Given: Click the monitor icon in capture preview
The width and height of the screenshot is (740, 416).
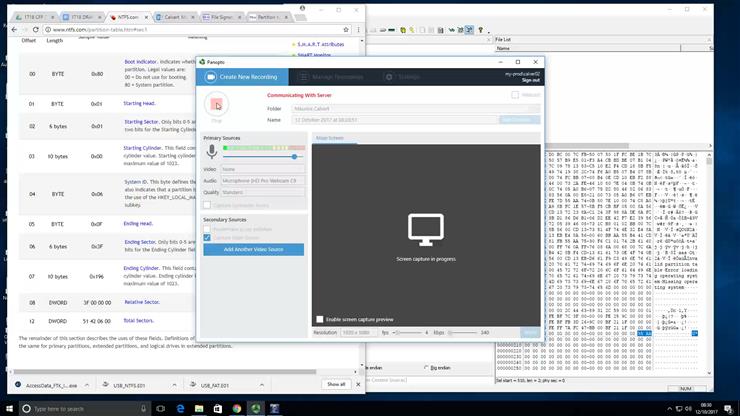Looking at the screenshot, I should point(426,229).
